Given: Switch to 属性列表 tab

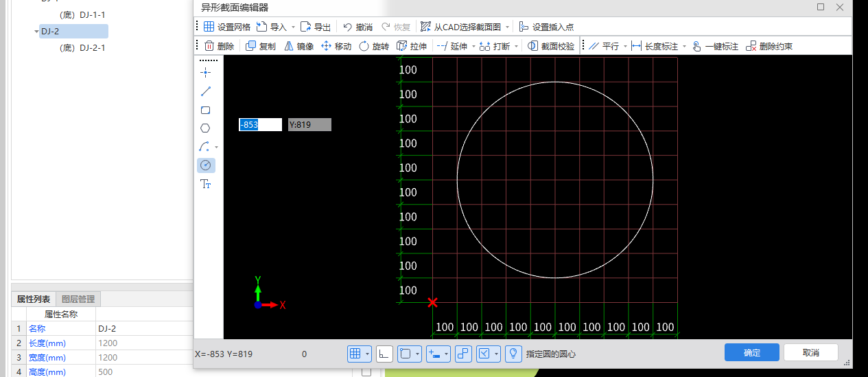Looking at the screenshot, I should click(34, 299).
